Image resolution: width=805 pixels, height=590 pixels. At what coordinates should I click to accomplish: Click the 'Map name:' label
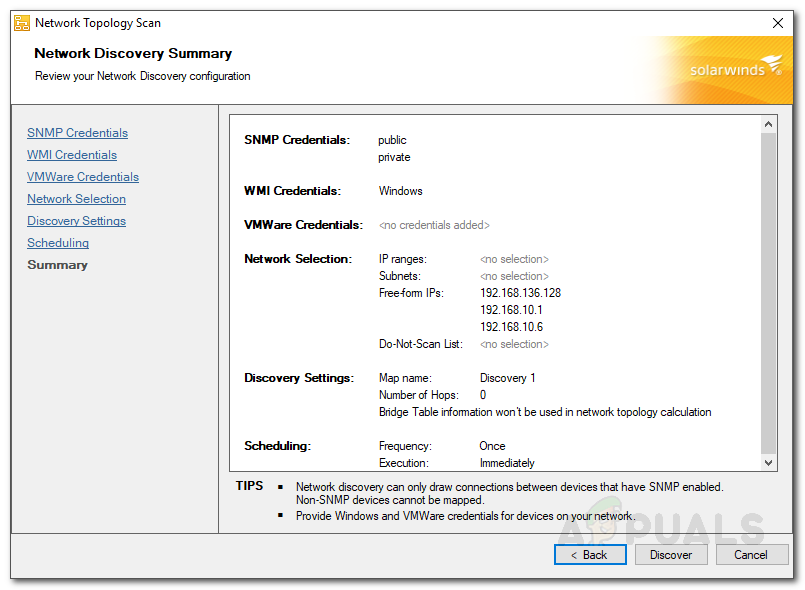(x=405, y=378)
